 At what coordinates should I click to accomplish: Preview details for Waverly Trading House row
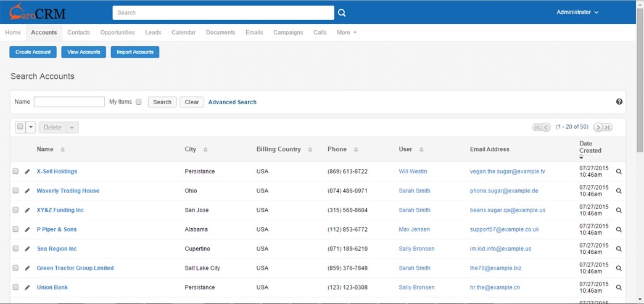[619, 191]
